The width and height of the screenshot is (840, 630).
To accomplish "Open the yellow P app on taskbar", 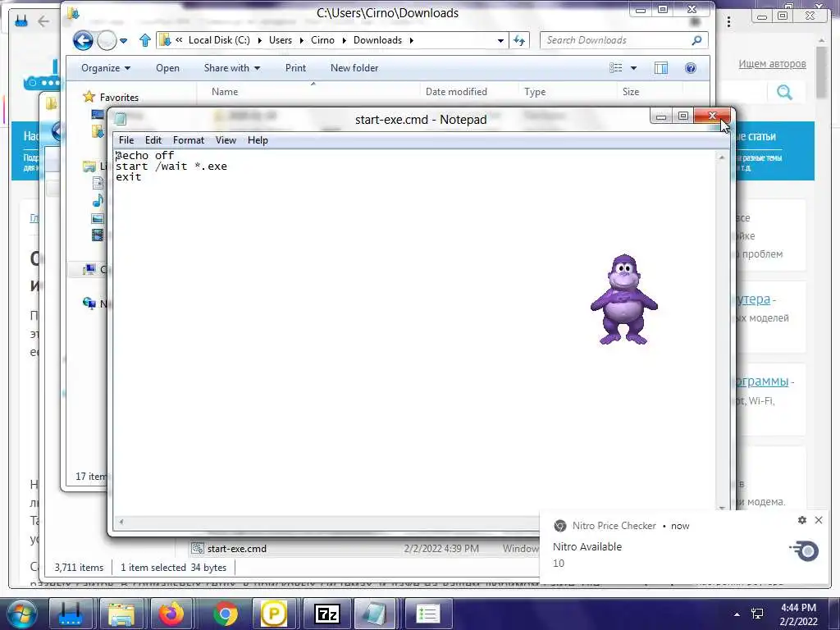I will point(273,614).
